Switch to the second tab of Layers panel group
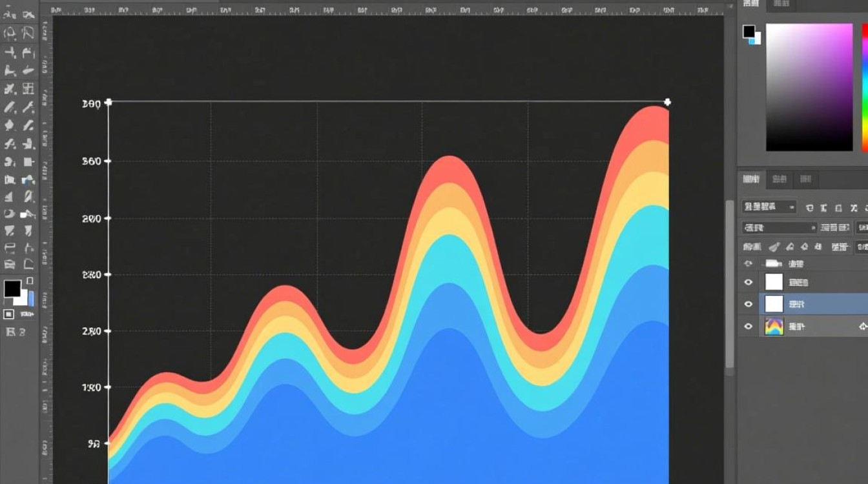Screen dimensions: 868x484 click(780, 179)
